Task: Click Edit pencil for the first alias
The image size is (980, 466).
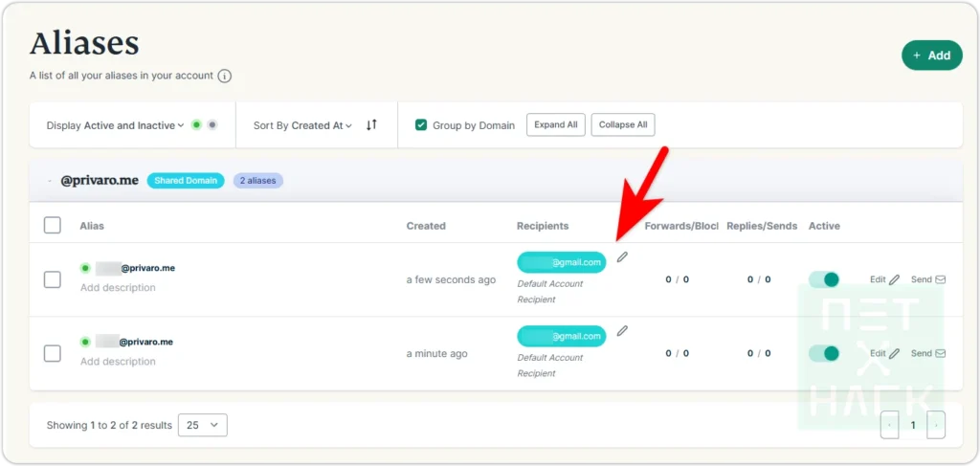Action: [x=894, y=279]
